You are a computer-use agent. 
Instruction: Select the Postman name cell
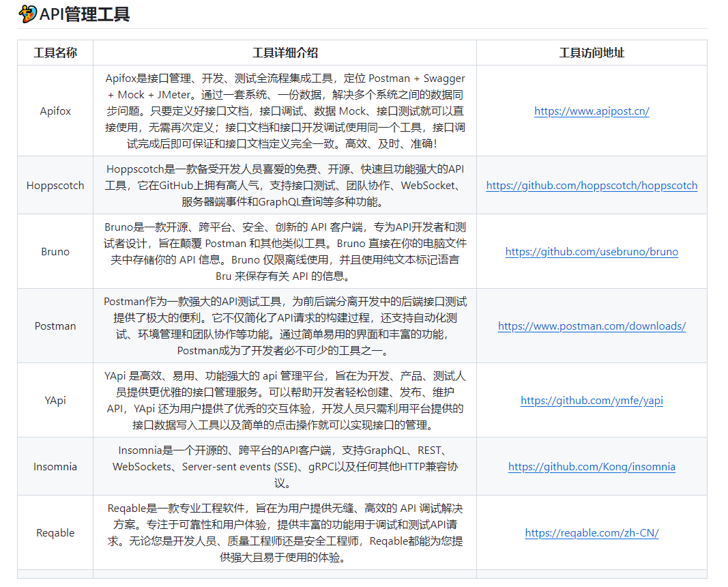pyautogui.click(x=55, y=326)
